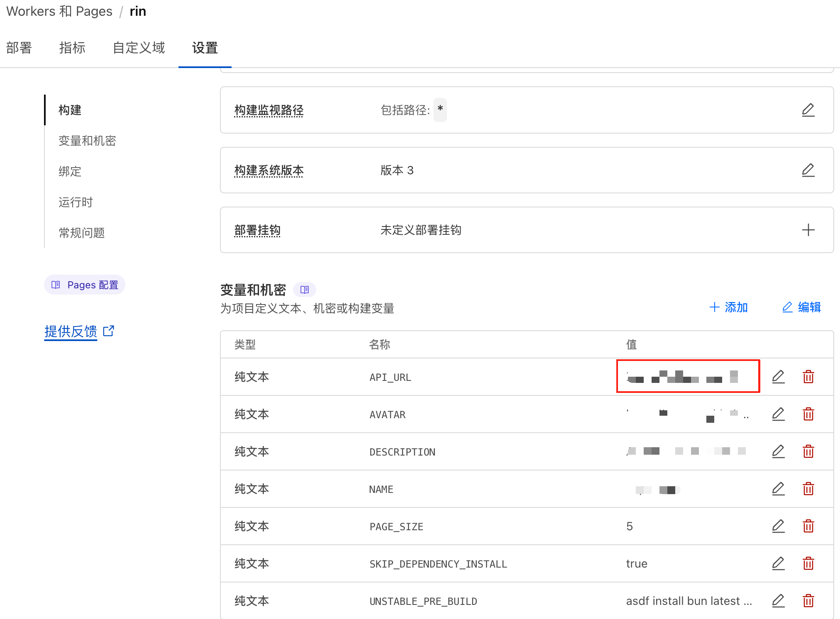Viewport: 840px width, 619px height.
Task: Delete UNSTABLE_PRE_BUILD variable trash icon
Action: (x=808, y=601)
